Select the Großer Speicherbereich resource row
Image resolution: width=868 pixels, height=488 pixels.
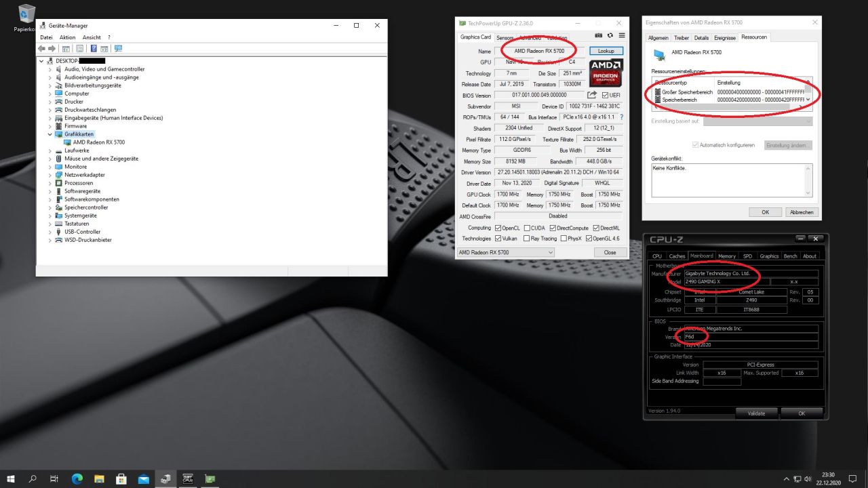[x=729, y=91]
